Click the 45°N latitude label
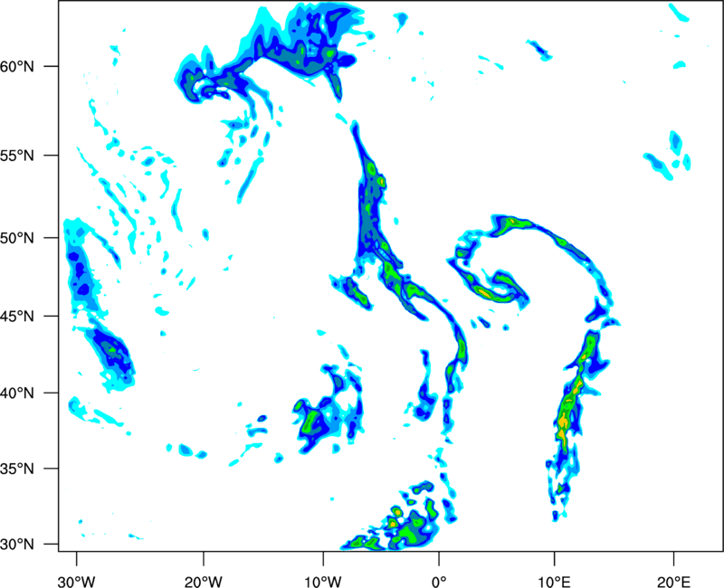Viewport: 724px width, 588px height. (x=17, y=316)
